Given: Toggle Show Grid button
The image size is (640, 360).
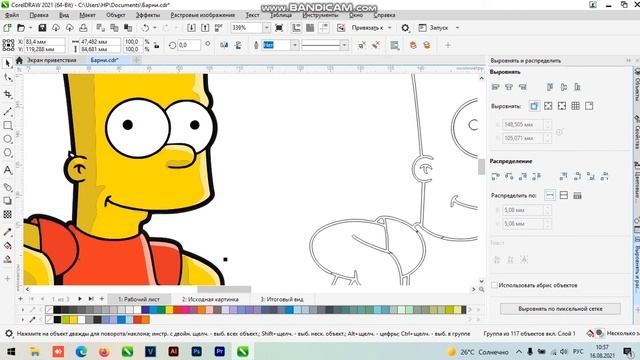Looking at the screenshot, I should pos(310,28).
